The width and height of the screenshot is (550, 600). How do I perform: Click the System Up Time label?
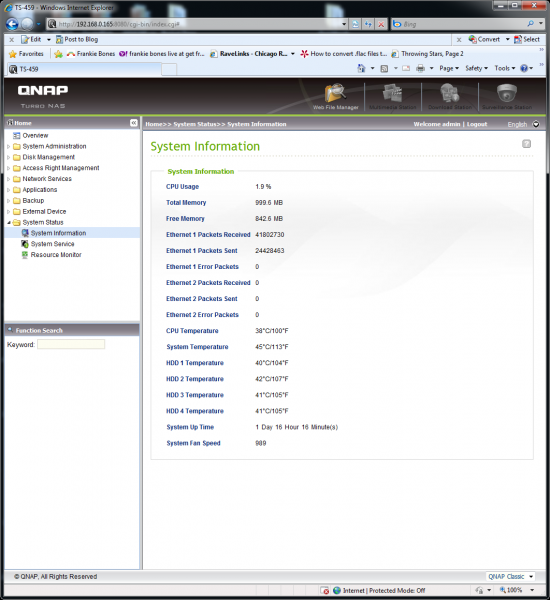pyautogui.click(x=190, y=427)
